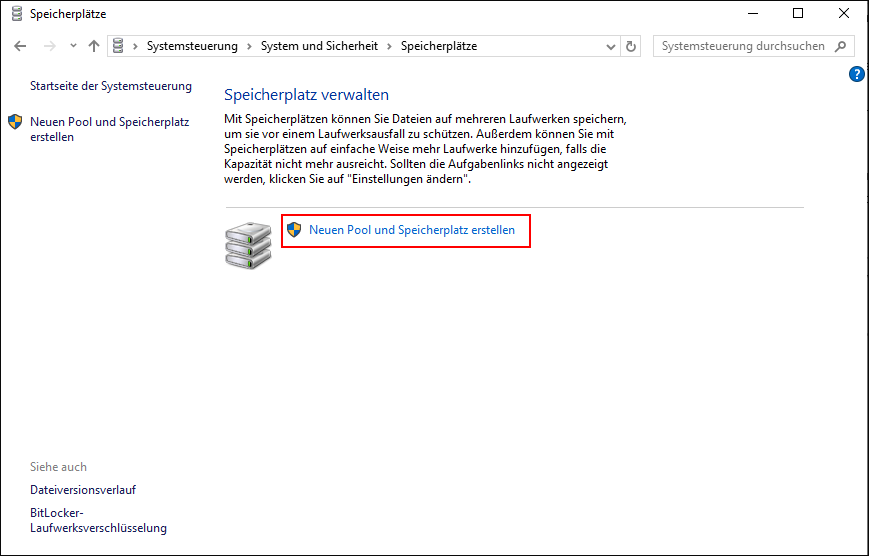Click the address bar storage icon

pyautogui.click(x=118, y=46)
